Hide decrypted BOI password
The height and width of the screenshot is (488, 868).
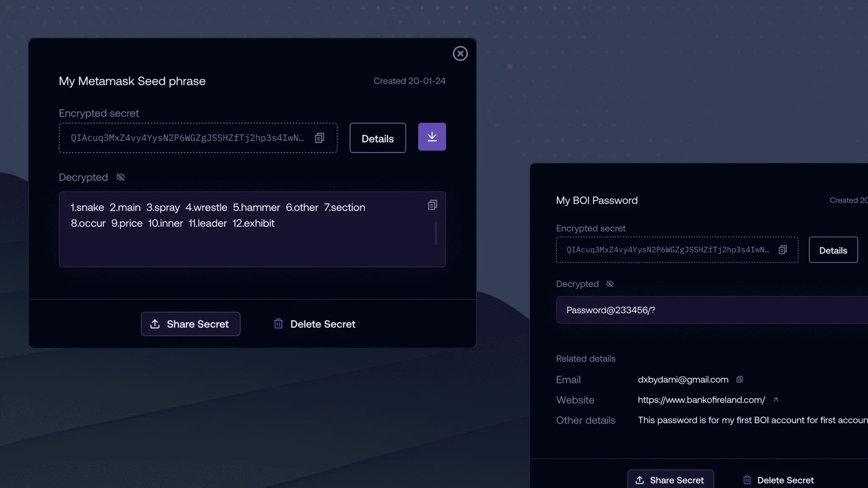point(610,284)
